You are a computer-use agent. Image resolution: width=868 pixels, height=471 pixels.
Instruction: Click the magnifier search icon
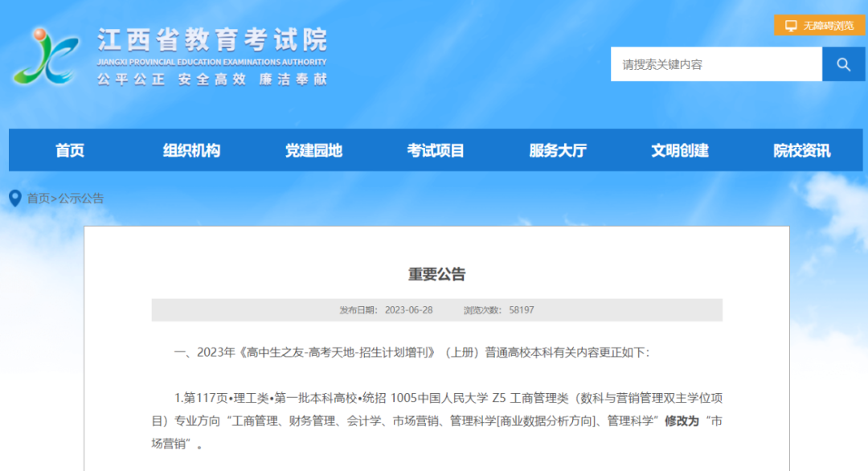843,64
